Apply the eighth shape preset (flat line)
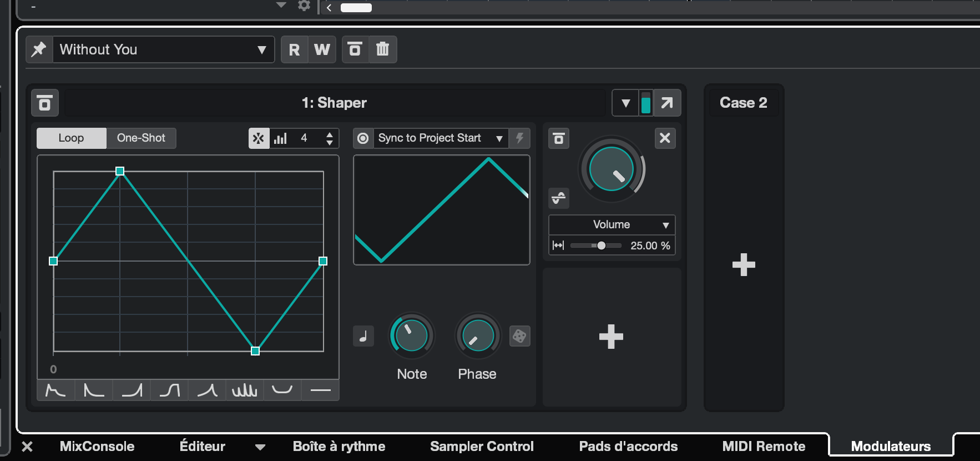This screenshot has height=461, width=980. pyautogui.click(x=320, y=390)
